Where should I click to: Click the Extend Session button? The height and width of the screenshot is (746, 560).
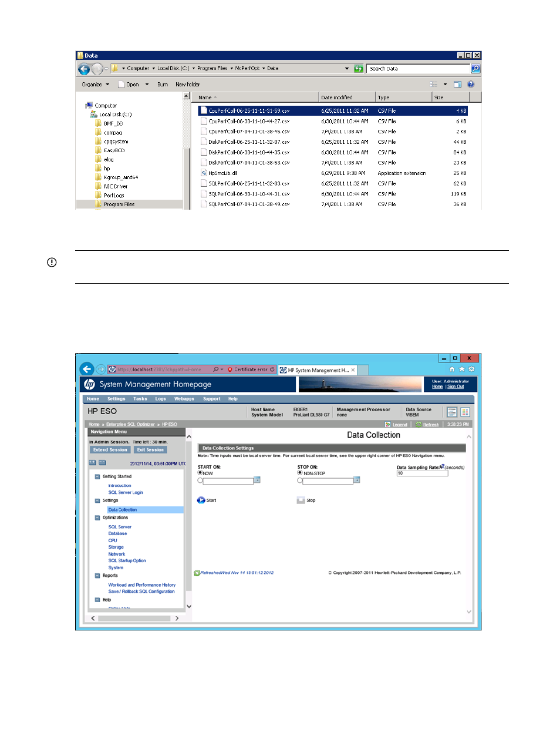[110, 450]
